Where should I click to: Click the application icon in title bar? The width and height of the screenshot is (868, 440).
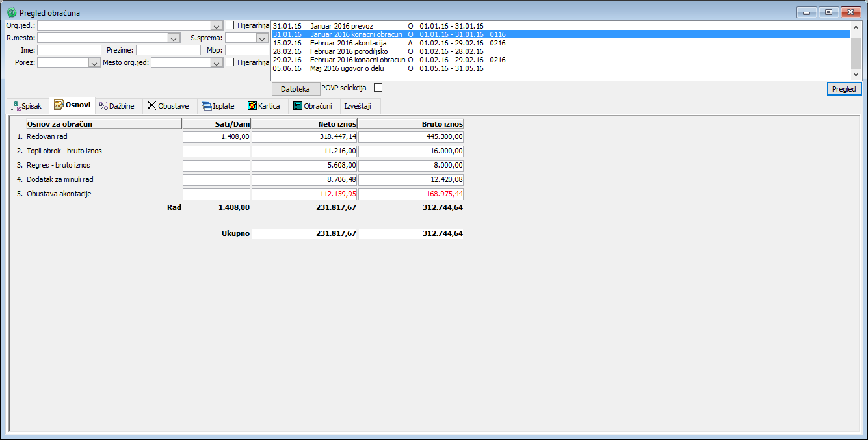(12, 12)
